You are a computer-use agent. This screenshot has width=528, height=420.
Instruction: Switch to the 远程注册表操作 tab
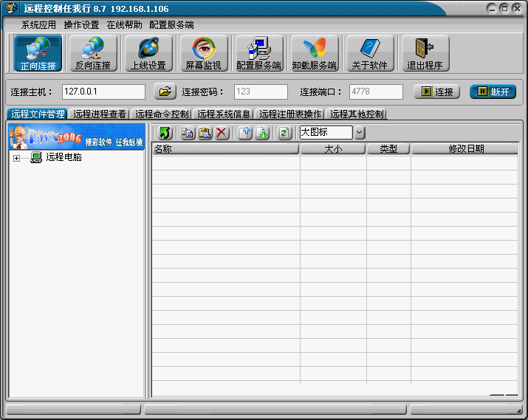(290, 114)
